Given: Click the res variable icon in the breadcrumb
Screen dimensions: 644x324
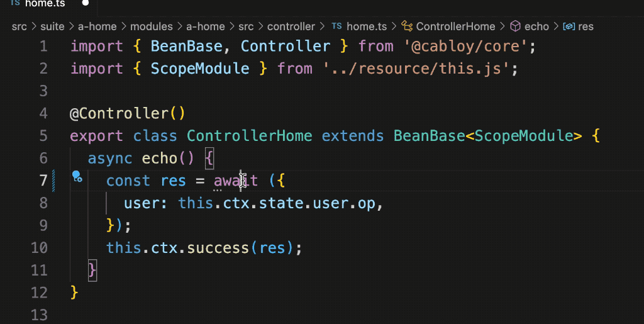Looking at the screenshot, I should click(x=569, y=26).
